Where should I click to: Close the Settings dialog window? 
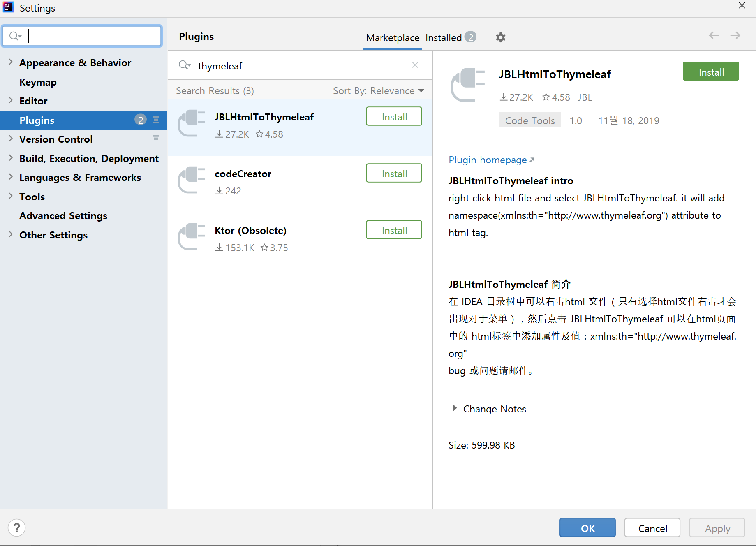pyautogui.click(x=742, y=5)
